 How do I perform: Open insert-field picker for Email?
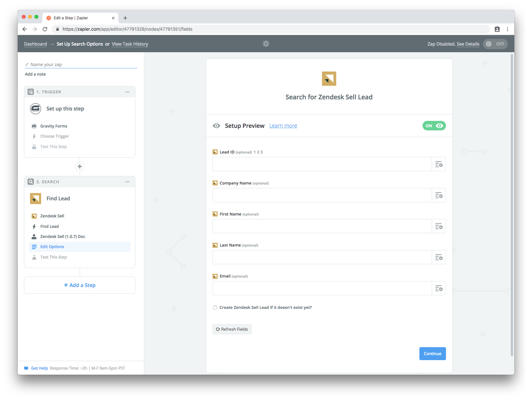click(439, 288)
